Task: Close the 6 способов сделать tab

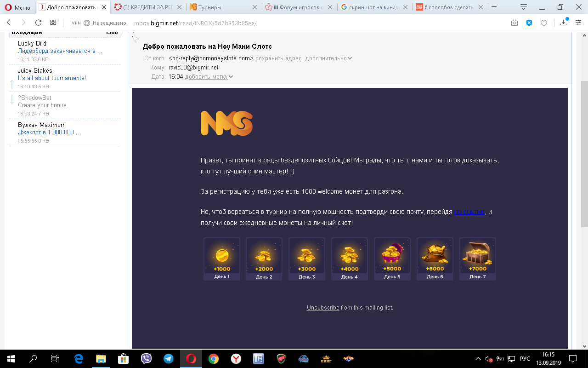Action: [481, 7]
